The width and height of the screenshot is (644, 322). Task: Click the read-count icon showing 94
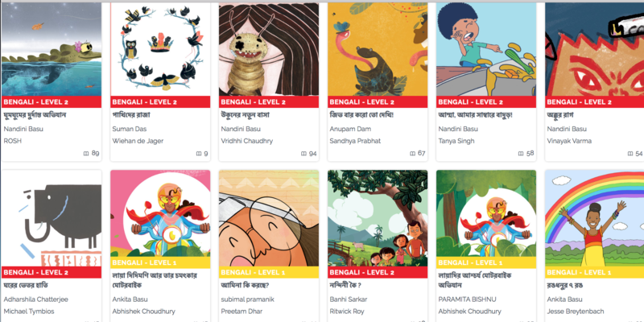[x=303, y=154]
